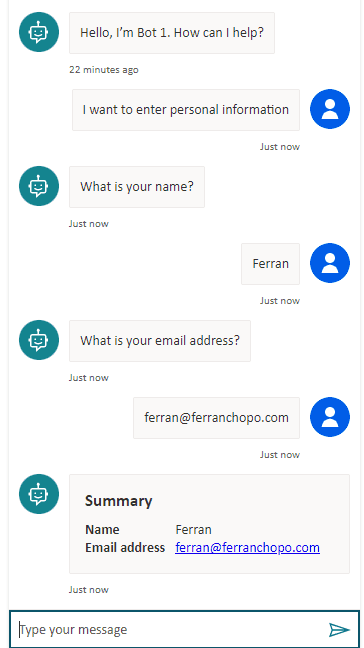Select the "Hello, I'm Bot 1" greeting bubble
The width and height of the screenshot is (364, 648).
172,33
